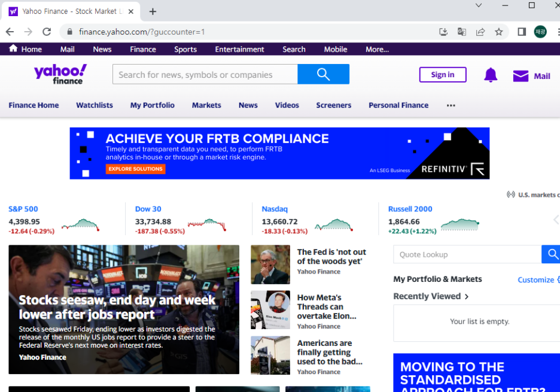Click the browser address bar URL

pos(142,32)
